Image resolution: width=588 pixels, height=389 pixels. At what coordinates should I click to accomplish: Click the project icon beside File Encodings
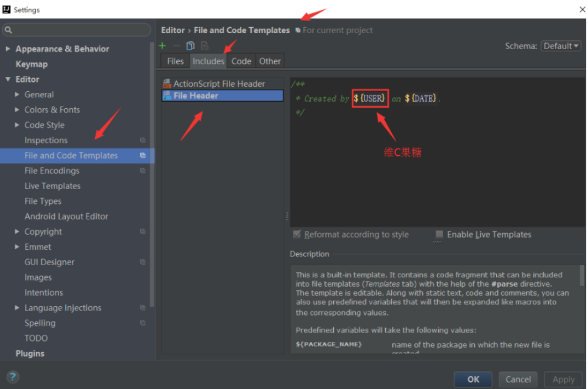coord(143,171)
